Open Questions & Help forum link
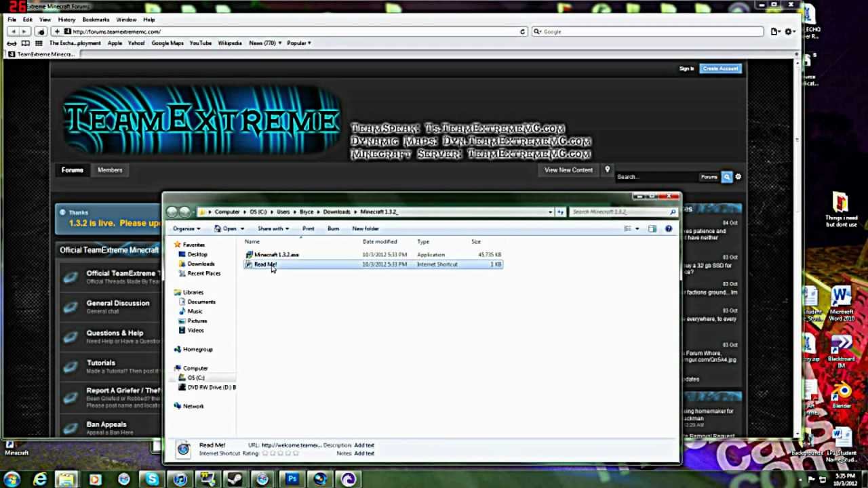868x488 pixels. coord(115,333)
